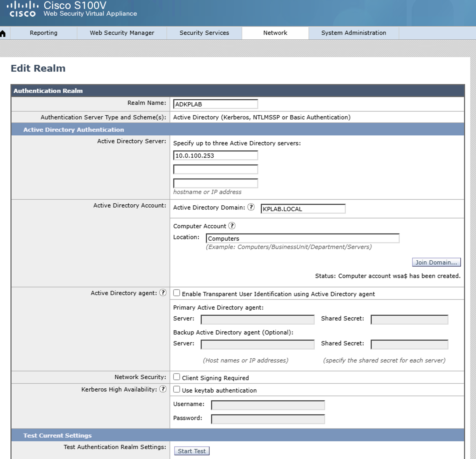Open the System Administration tab
This screenshot has height=459, width=476.
tap(354, 33)
